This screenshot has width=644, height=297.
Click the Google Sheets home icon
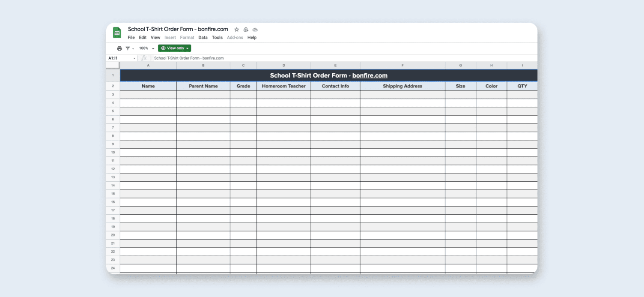pyautogui.click(x=117, y=33)
